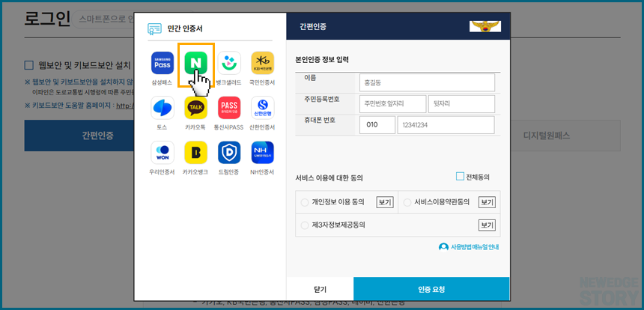644x310 pixels.
Task: Choose the KB 국민인증서 icon
Action: click(x=262, y=63)
